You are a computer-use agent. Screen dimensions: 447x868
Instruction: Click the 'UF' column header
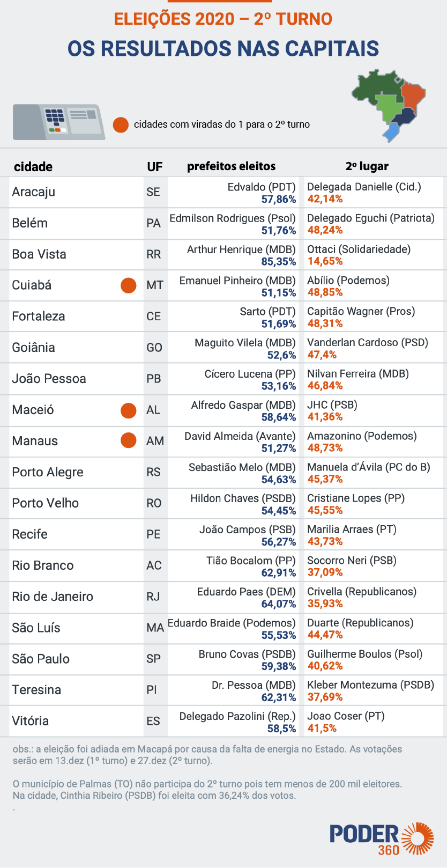[x=154, y=166]
